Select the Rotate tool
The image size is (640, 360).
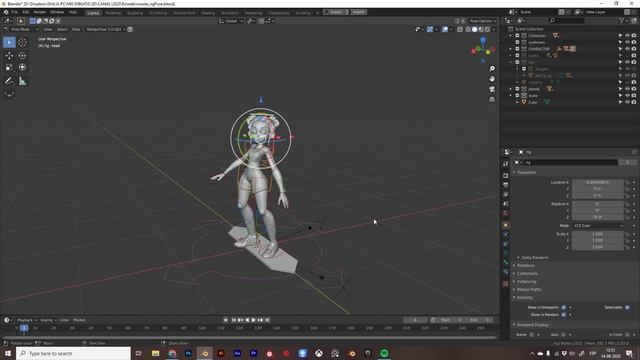[22, 56]
